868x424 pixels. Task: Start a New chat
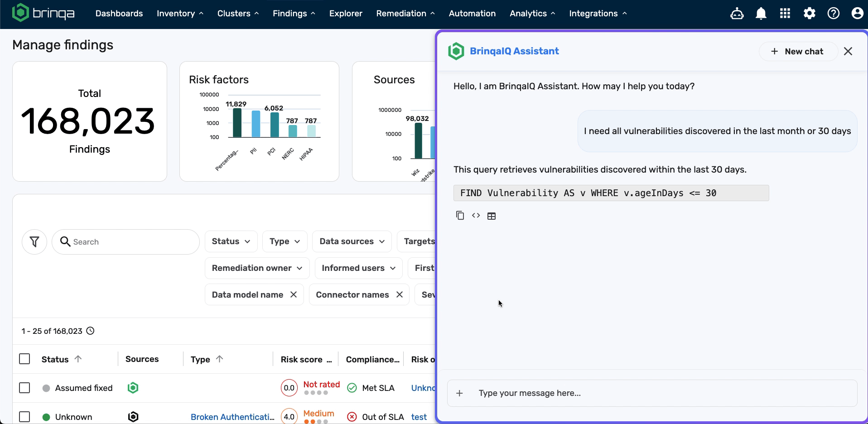(797, 51)
